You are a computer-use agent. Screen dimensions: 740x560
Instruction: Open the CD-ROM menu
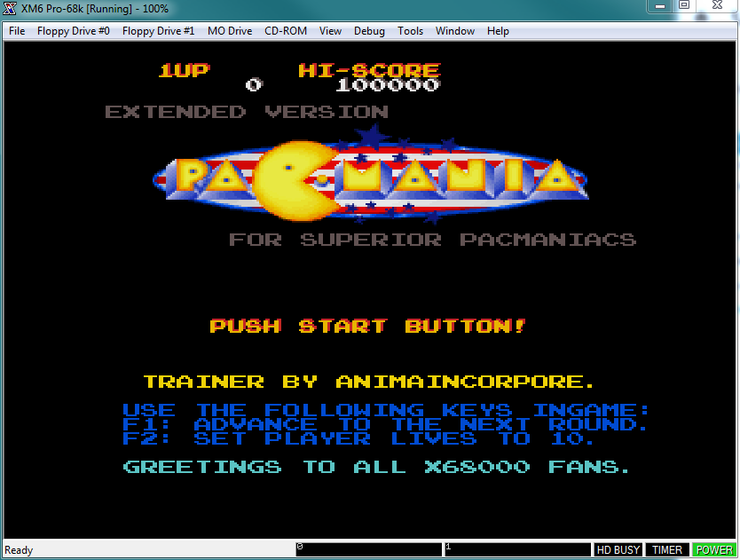[x=286, y=31]
